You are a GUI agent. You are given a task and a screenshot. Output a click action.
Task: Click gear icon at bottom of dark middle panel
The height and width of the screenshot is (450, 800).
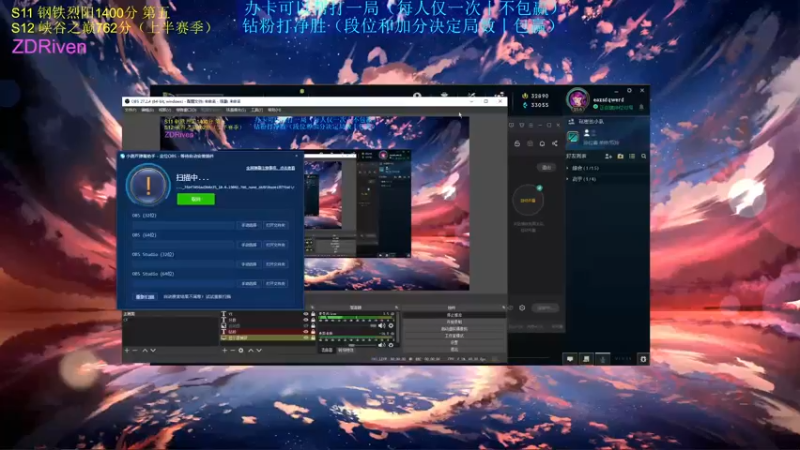(x=522, y=308)
